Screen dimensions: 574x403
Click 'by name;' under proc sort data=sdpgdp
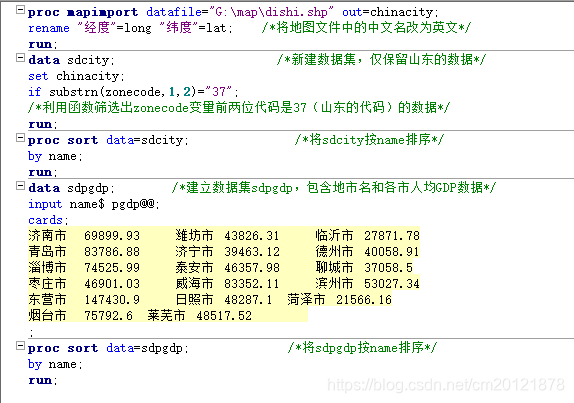(55, 364)
